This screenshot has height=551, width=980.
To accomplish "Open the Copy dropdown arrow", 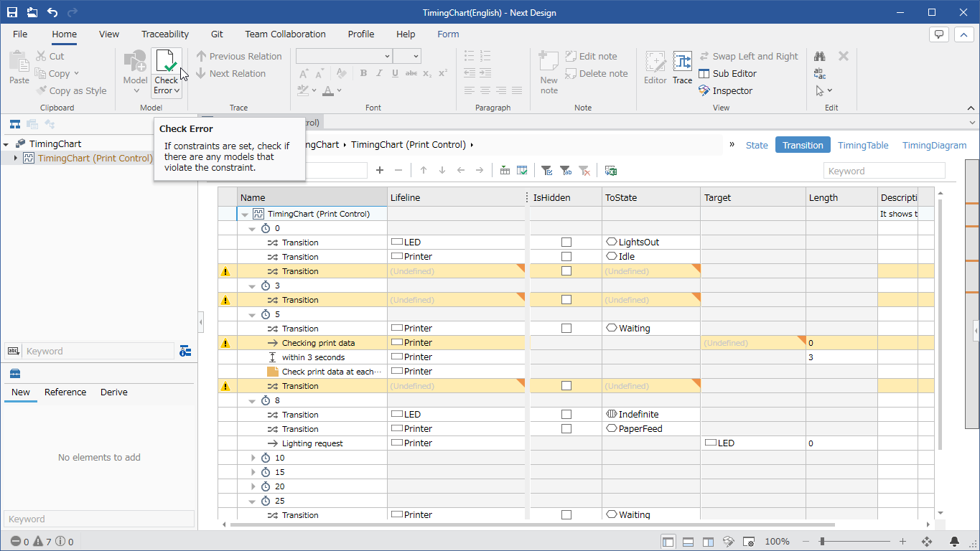I will (76, 73).
